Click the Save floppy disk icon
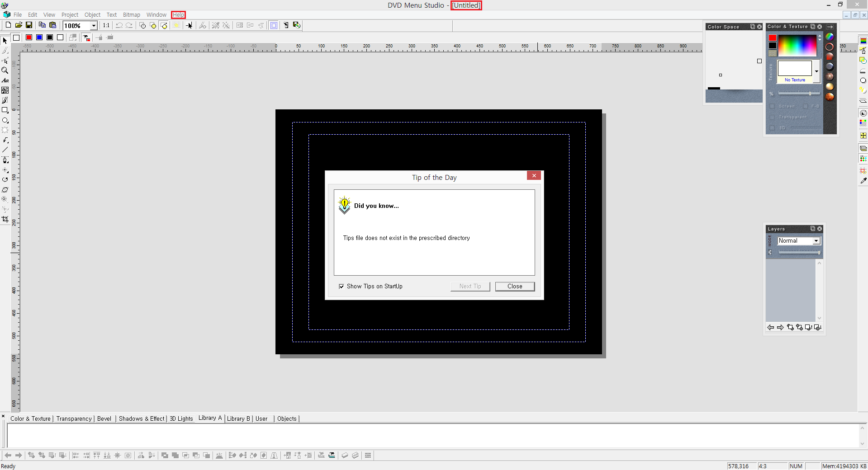Viewport: 868px width, 470px height. [x=29, y=25]
